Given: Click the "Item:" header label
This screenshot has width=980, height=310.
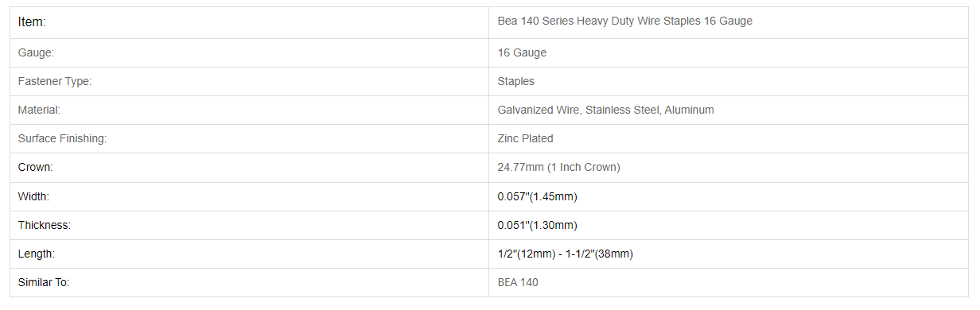Looking at the screenshot, I should click(33, 22).
